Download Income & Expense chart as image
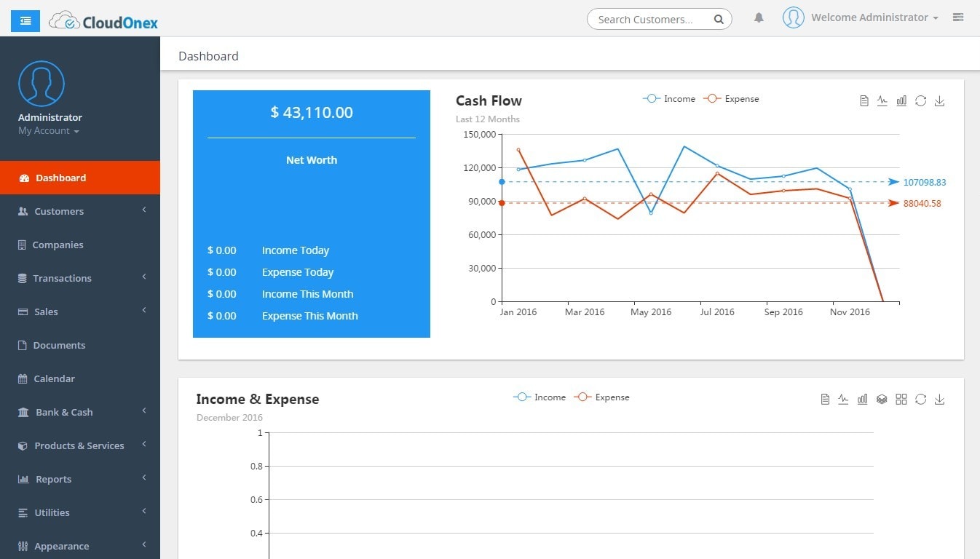980x559 pixels. point(939,400)
